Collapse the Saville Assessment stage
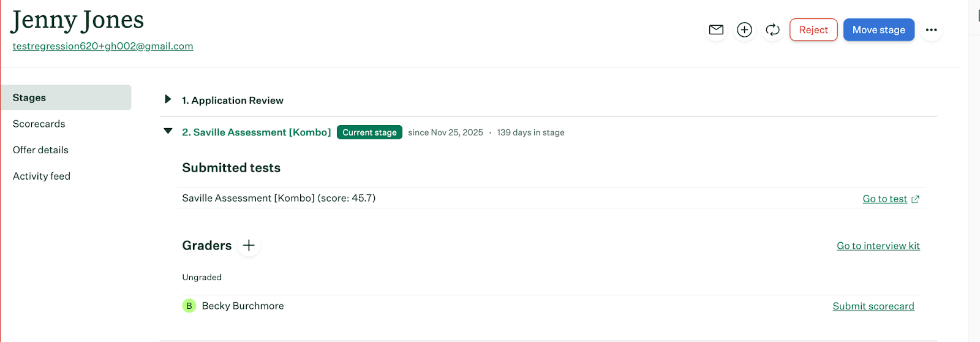The width and height of the screenshot is (980, 342). click(168, 131)
